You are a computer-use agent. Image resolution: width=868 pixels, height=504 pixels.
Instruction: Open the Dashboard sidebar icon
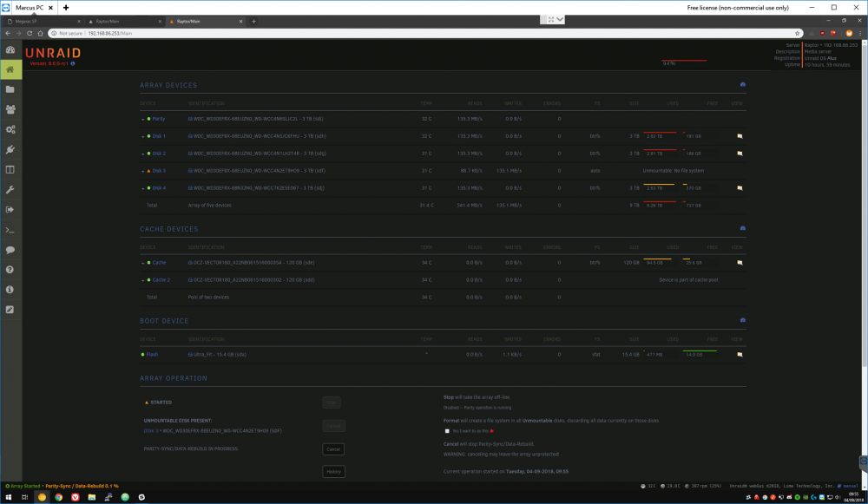pyautogui.click(x=10, y=49)
